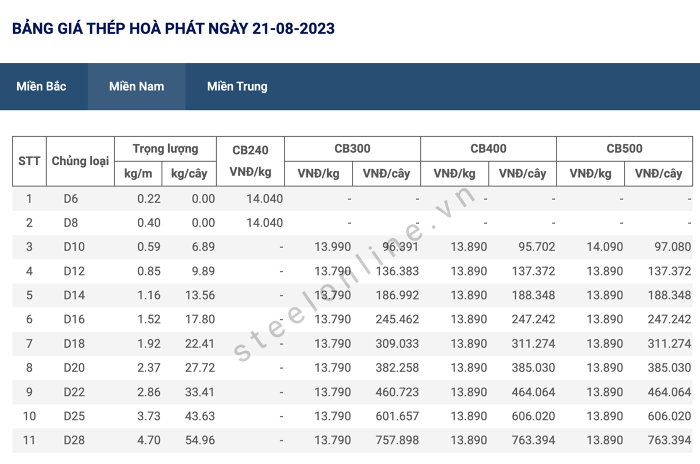Screen dimensions: 700x464
Task: Click D22 weight 33.41
Action: tap(200, 392)
